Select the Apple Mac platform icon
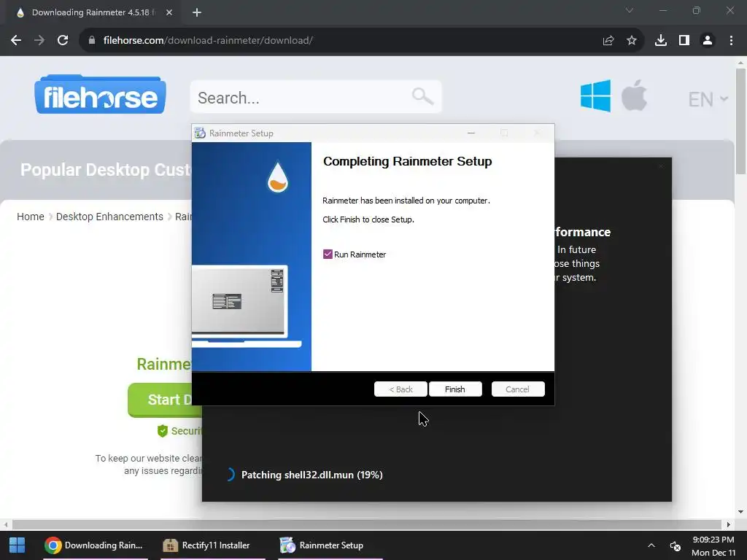This screenshot has height=560, width=747. point(634,96)
